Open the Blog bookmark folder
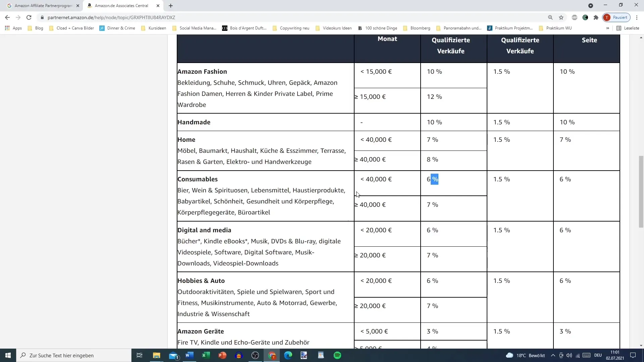The image size is (644, 362). (36, 28)
